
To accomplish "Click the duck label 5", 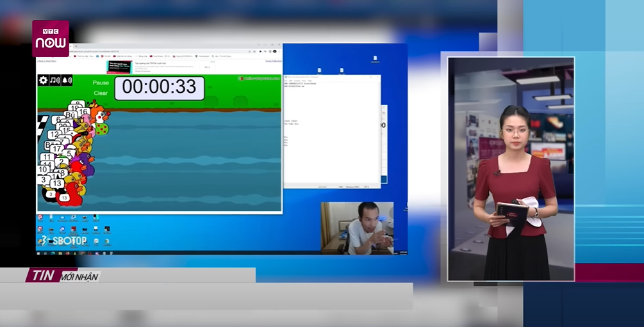I will point(69,154).
